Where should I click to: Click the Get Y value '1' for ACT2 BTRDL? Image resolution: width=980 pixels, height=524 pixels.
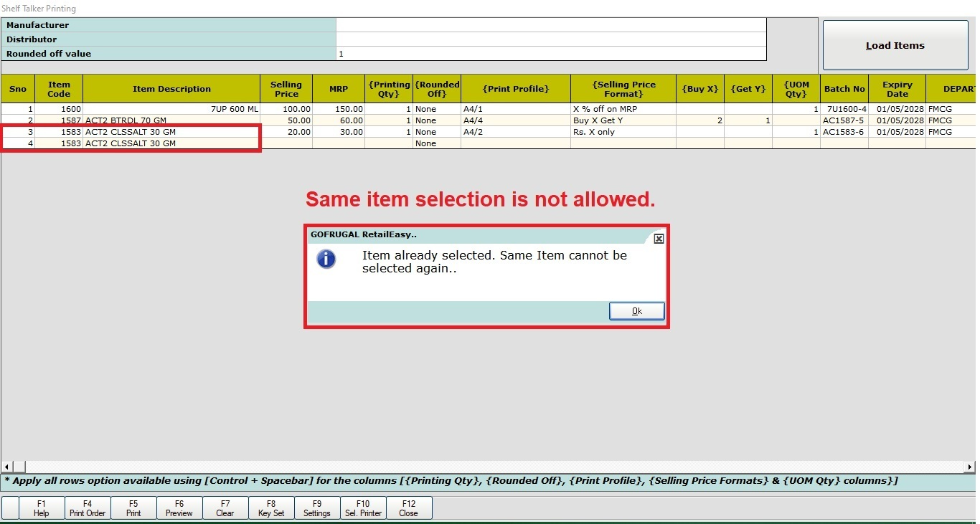pos(748,120)
